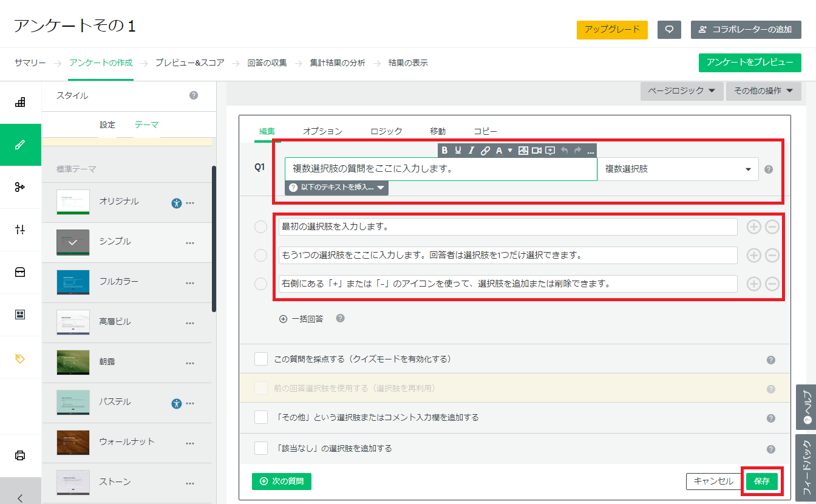Switch to the オプション tab
The width and height of the screenshot is (816, 504).
coord(322,131)
